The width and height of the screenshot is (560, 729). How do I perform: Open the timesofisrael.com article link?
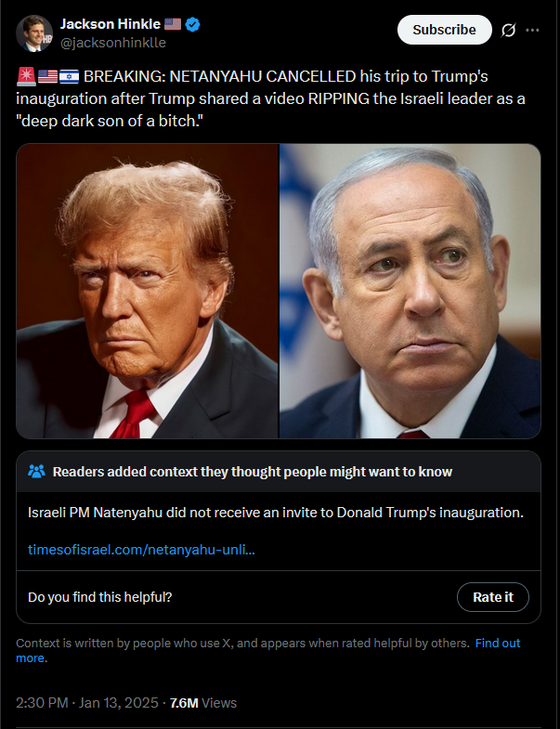pyautogui.click(x=141, y=550)
